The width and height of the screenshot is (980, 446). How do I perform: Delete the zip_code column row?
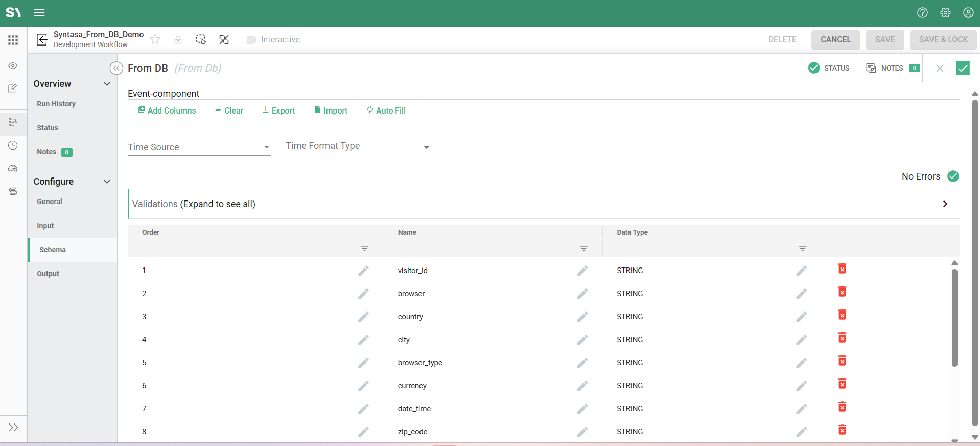point(842,430)
